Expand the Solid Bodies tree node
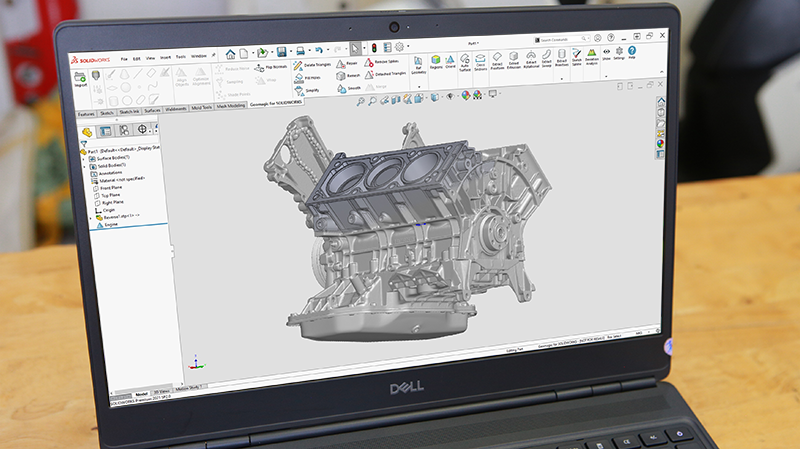800x449 pixels. coord(85,166)
